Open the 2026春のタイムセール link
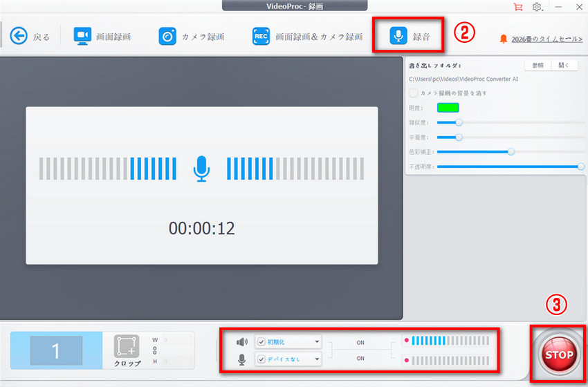 [546, 39]
